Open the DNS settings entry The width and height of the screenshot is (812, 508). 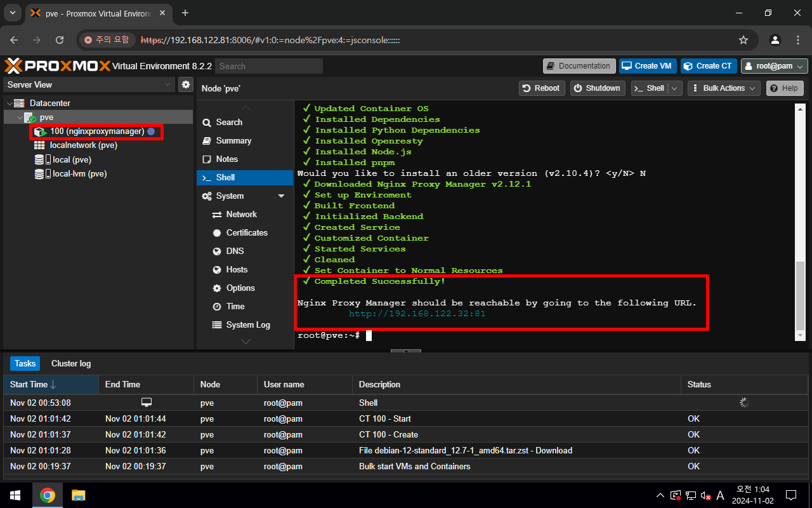pos(235,251)
